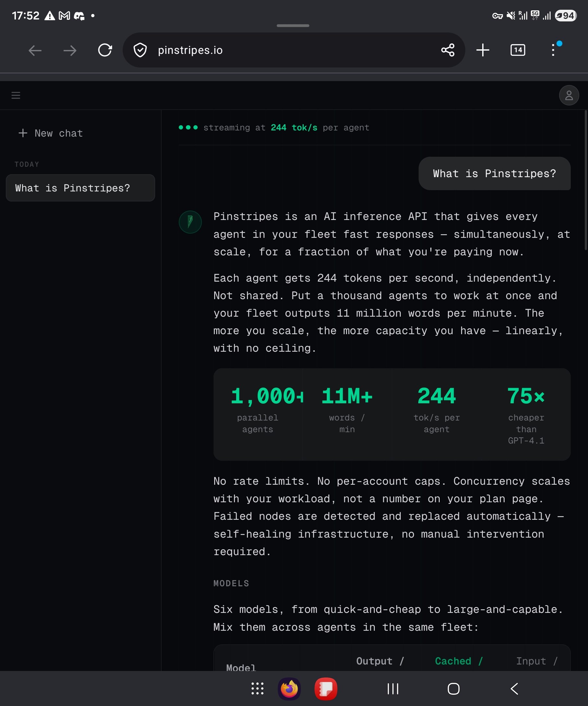Launch the red notes app from taskbar
The height and width of the screenshot is (706, 588).
tap(325, 688)
